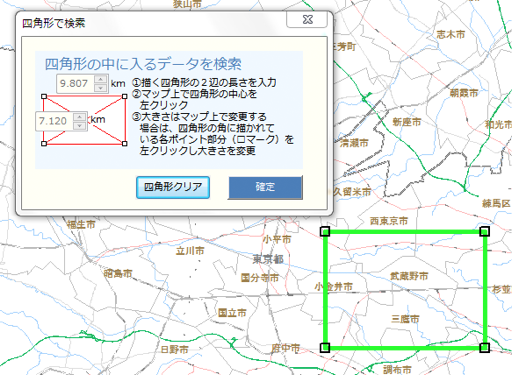512x375 pixels.
Task: Click the 西東京市 label on the map
Action: click(389, 221)
